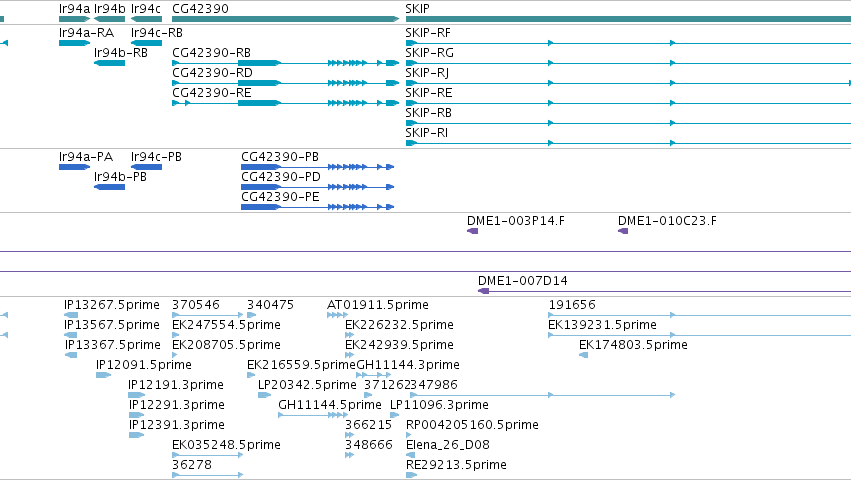The width and height of the screenshot is (851, 480).
Task: Click feature 347986
Action: click(x=543, y=395)
